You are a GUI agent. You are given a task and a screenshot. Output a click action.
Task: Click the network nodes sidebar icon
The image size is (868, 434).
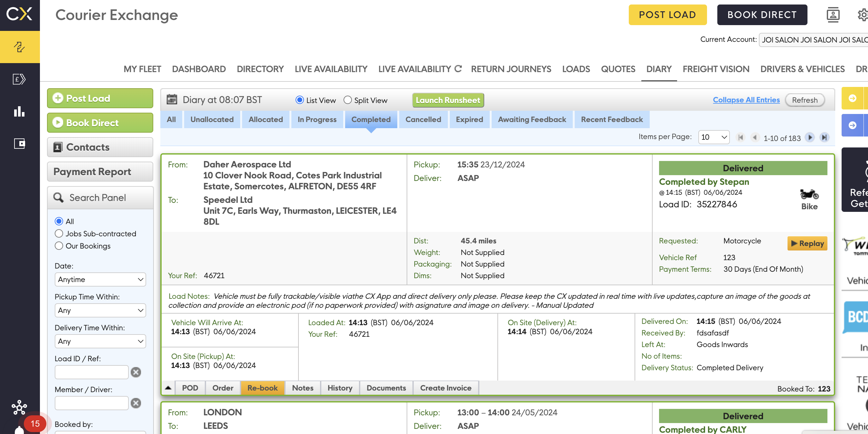pos(19,407)
